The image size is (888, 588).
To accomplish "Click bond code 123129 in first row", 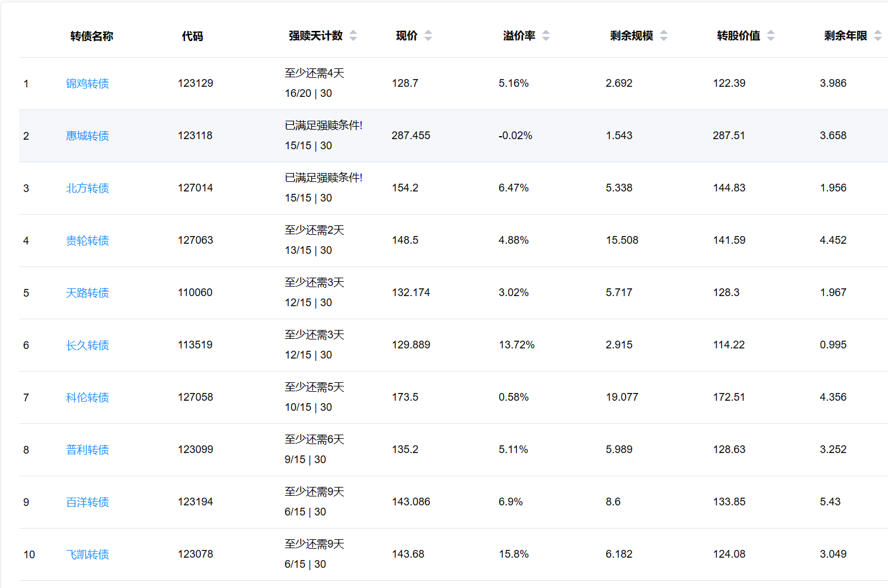I will [195, 83].
